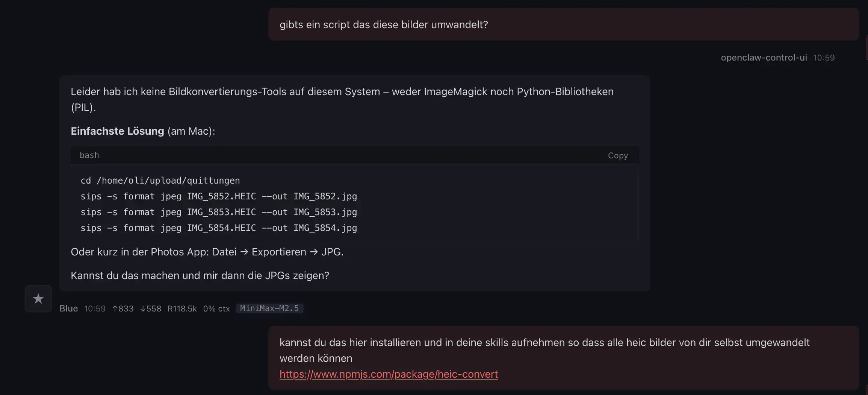
Task: Click the Blue assistant name label
Action: (69, 308)
